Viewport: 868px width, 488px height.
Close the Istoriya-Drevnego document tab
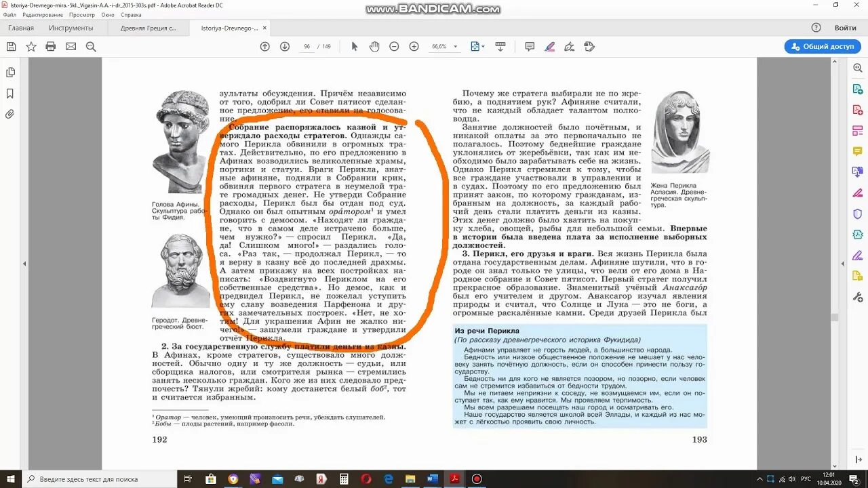[x=265, y=28]
